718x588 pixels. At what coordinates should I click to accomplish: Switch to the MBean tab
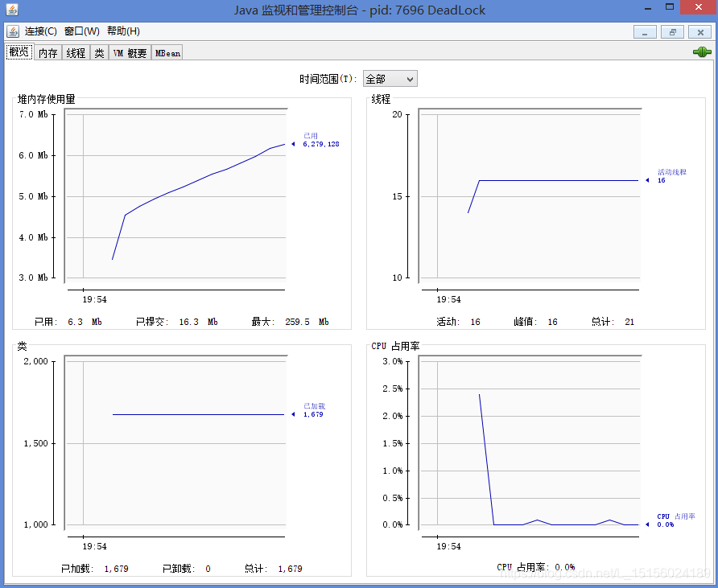pyautogui.click(x=166, y=51)
